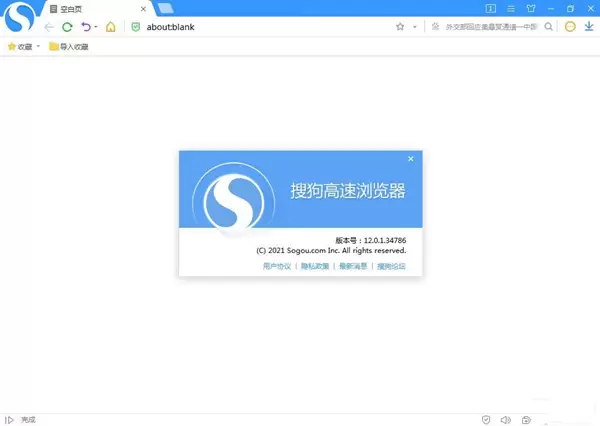Click the version number 12.0.1.34786
600x426 pixels.
tap(385, 240)
